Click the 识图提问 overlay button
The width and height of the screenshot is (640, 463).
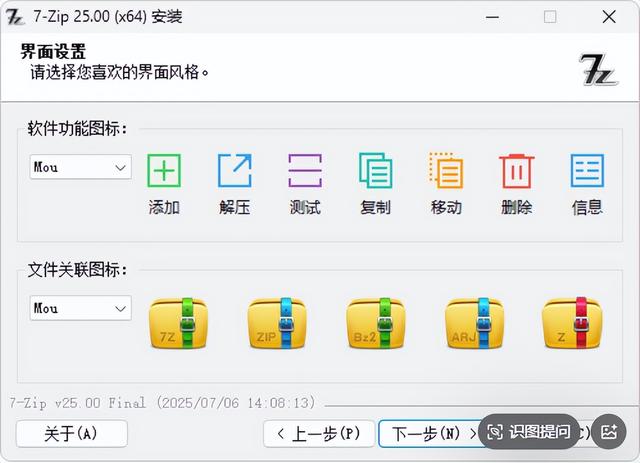(x=529, y=431)
